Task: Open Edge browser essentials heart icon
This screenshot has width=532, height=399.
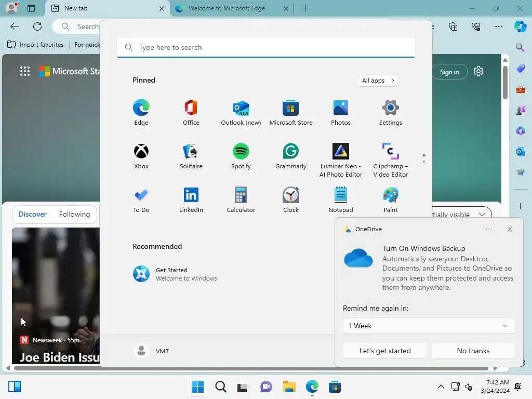Action: pyautogui.click(x=476, y=26)
